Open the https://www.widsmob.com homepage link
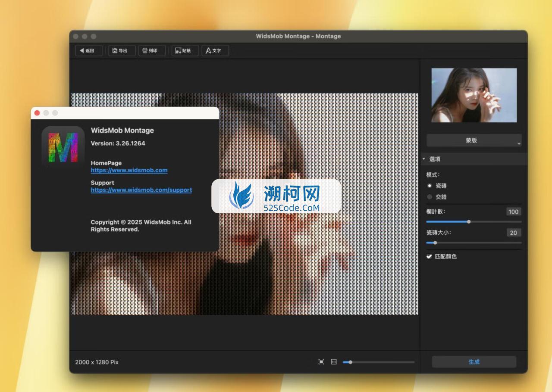 click(129, 170)
